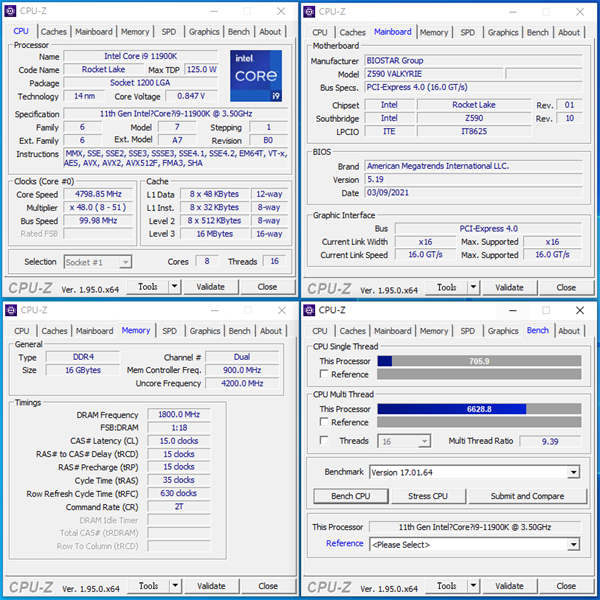600x600 pixels.
Task: Click the Command Rate 2T value
Action: click(x=179, y=506)
